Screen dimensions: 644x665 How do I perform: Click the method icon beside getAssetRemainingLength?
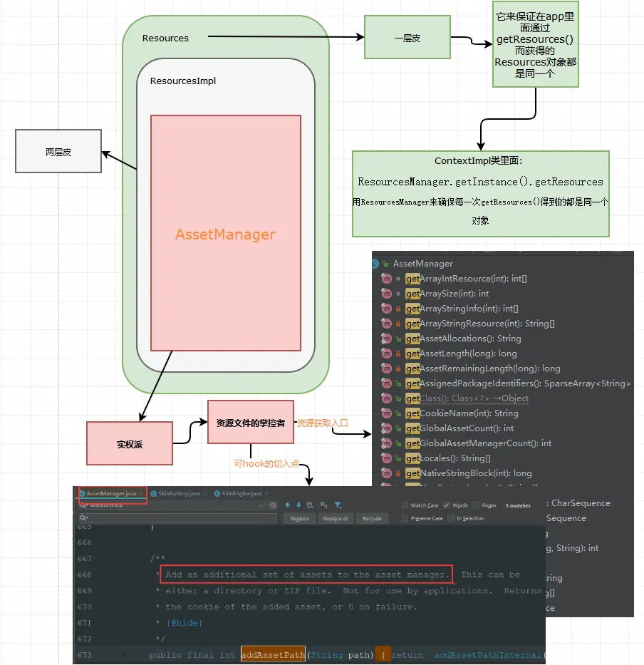tap(386, 368)
